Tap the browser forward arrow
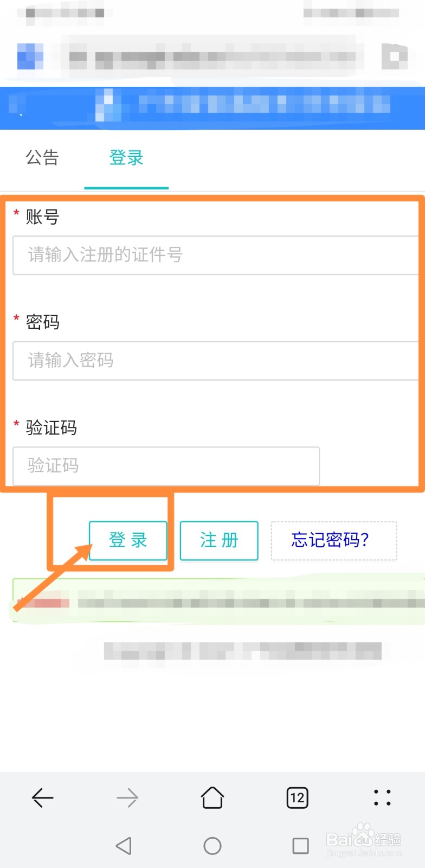Screen dimensions: 425x868 [127, 798]
